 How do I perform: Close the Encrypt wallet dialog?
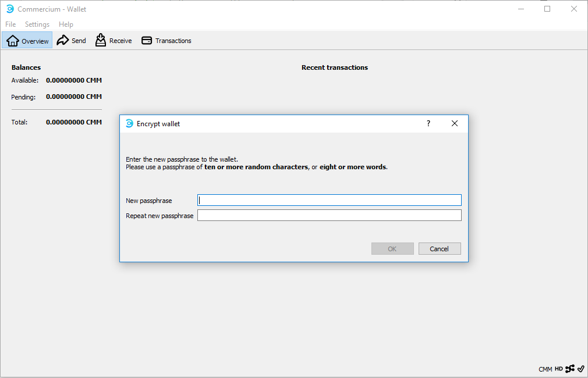pyautogui.click(x=455, y=124)
